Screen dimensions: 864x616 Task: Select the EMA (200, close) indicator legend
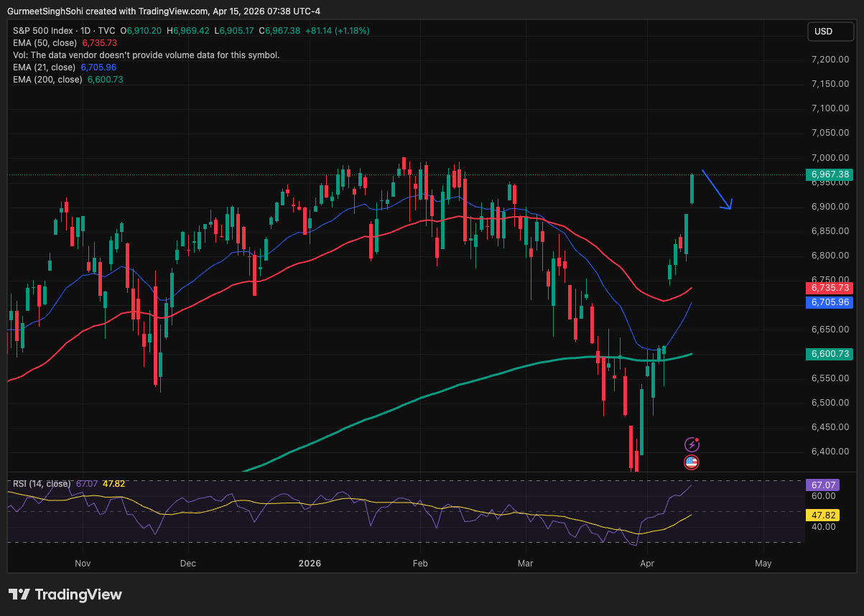pos(47,79)
